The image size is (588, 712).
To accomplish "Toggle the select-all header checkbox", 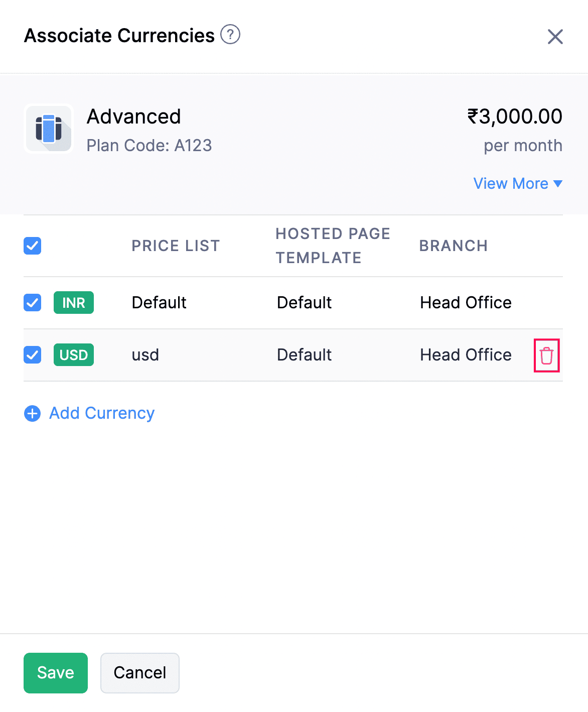I will pos(33,246).
